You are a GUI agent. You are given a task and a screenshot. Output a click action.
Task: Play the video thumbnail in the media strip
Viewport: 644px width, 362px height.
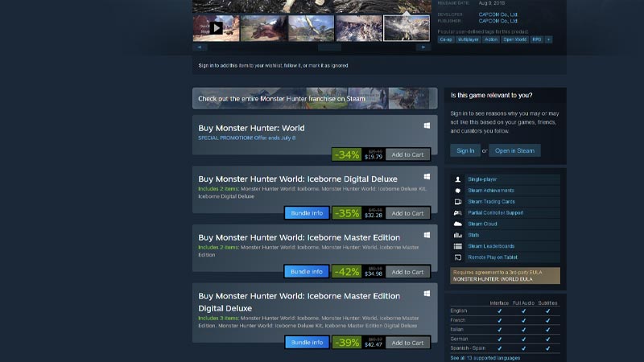pos(216,28)
